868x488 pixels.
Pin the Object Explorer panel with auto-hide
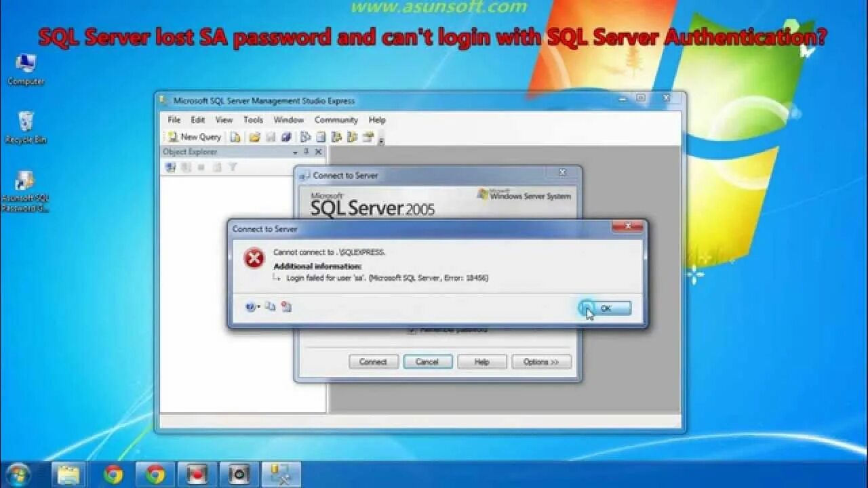point(306,152)
